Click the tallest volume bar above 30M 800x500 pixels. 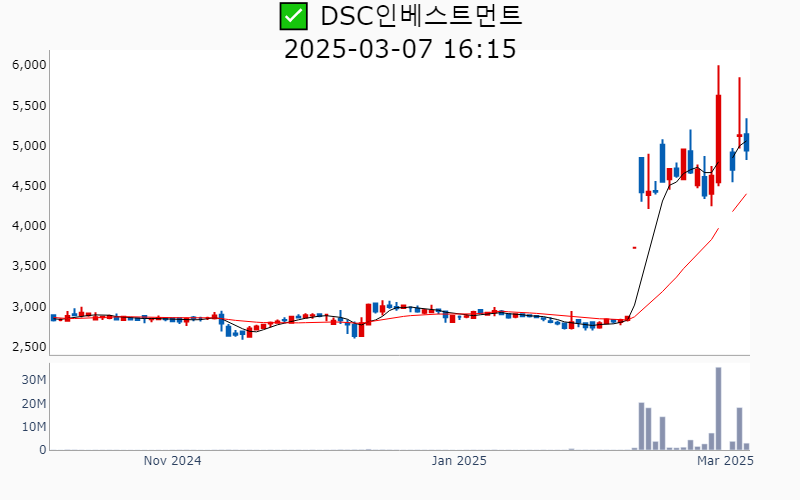click(718, 409)
